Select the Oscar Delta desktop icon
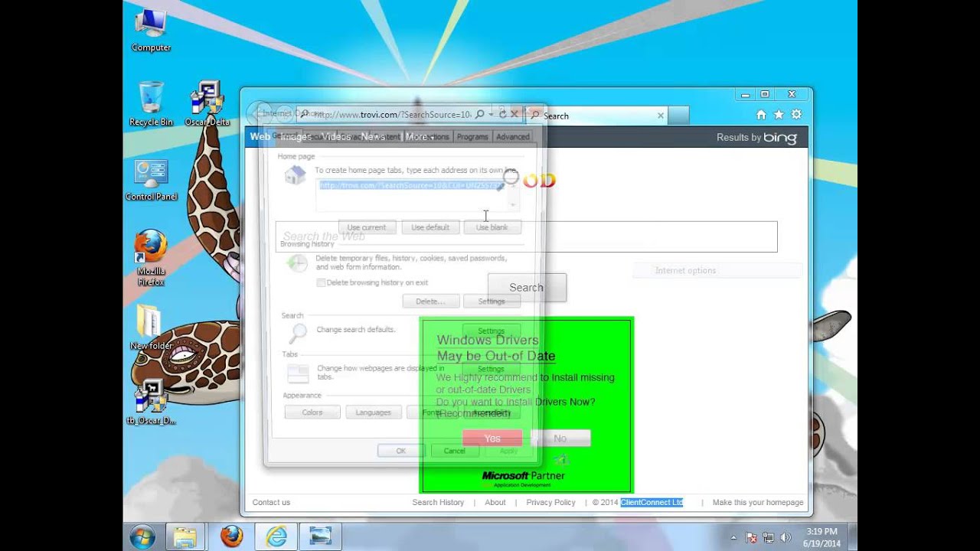The height and width of the screenshot is (551, 980). (207, 103)
